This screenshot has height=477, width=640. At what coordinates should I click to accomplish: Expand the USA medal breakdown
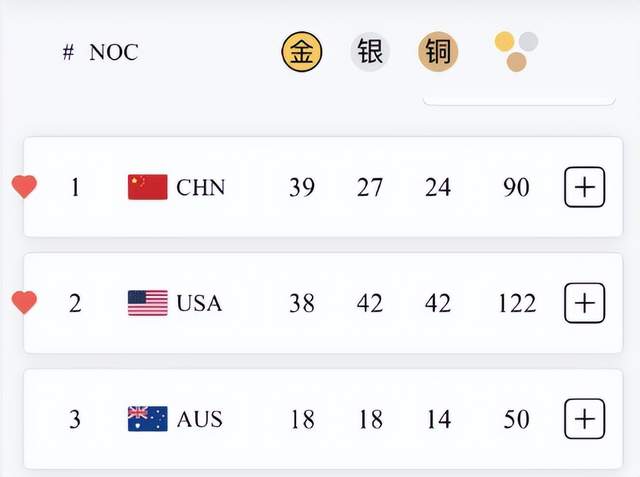(585, 303)
